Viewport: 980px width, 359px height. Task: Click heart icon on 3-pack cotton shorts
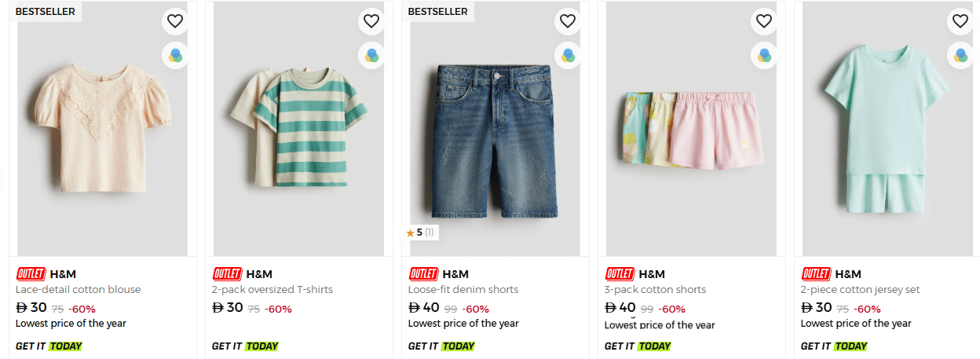[763, 21]
